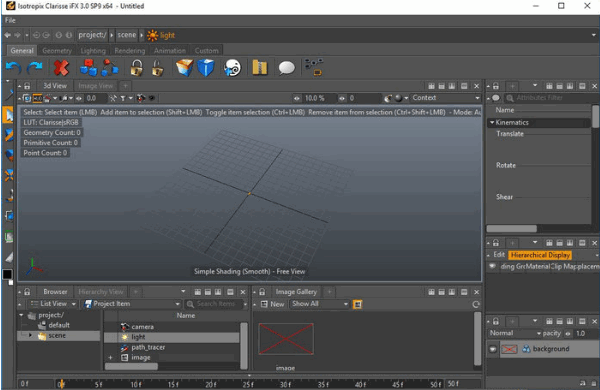Click the blue Undo arrow icon
600x390 pixels.
(13, 68)
